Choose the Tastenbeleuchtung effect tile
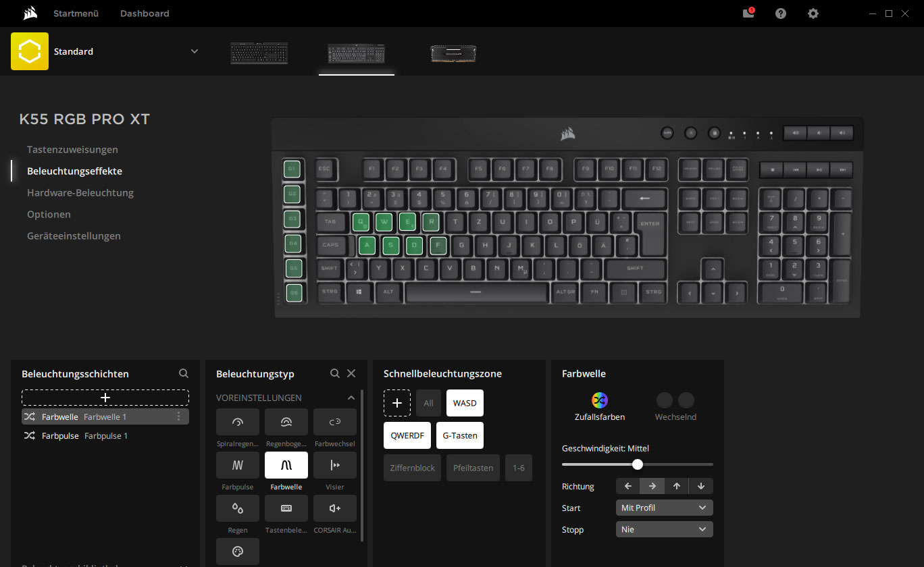Image resolution: width=924 pixels, height=567 pixels. tap(286, 508)
